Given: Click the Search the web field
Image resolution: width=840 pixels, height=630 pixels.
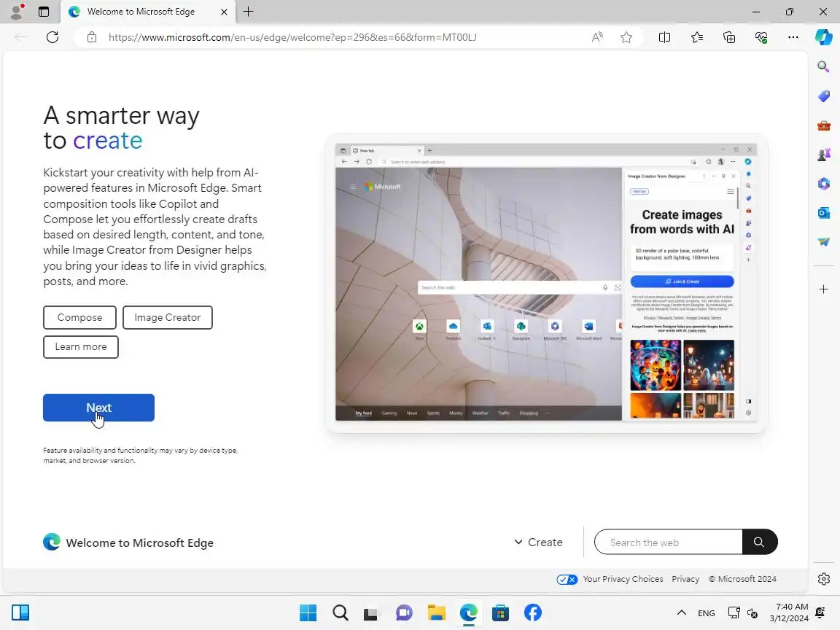Looking at the screenshot, I should [668, 542].
